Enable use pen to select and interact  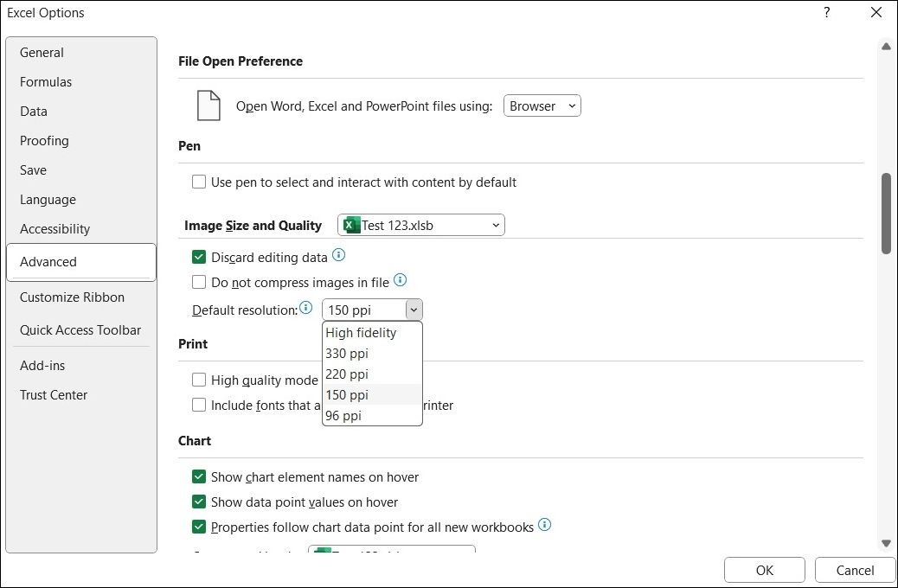(199, 182)
